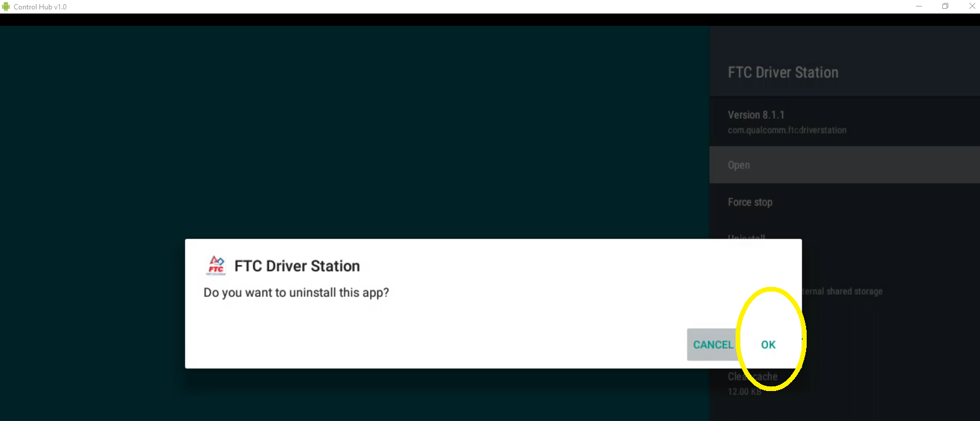Confirm uninstall with the OK button
The image size is (980, 421).
768,345
